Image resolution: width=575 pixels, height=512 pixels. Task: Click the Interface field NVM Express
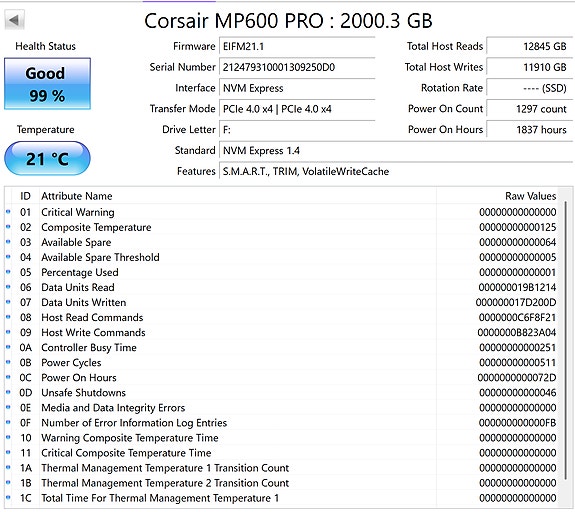(x=297, y=88)
